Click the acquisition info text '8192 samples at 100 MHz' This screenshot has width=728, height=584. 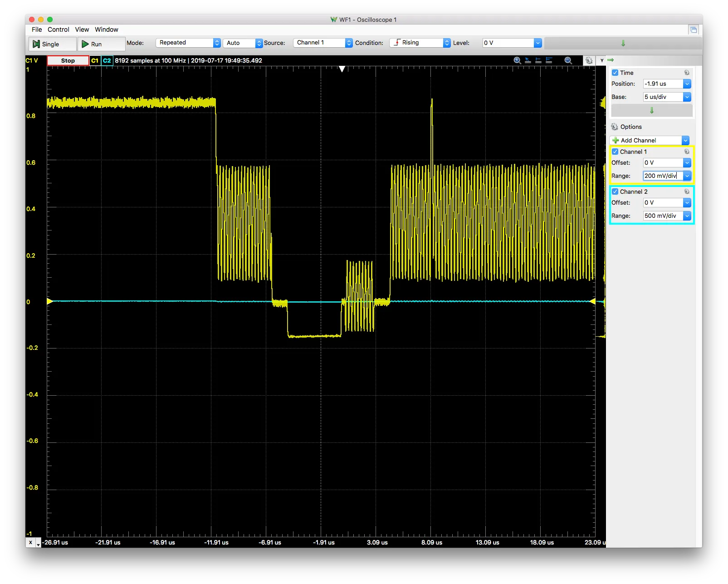(151, 60)
